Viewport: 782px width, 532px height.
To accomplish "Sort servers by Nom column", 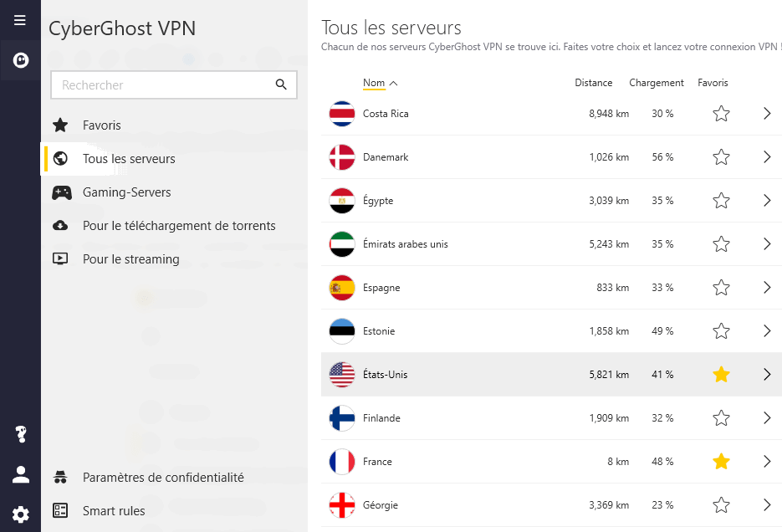I will coord(374,83).
